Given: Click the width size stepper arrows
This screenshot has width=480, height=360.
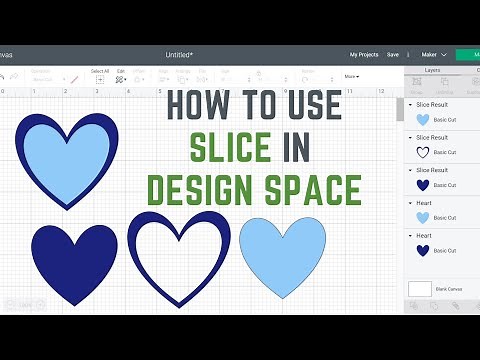Looking at the screenshot, I should coord(249,80).
